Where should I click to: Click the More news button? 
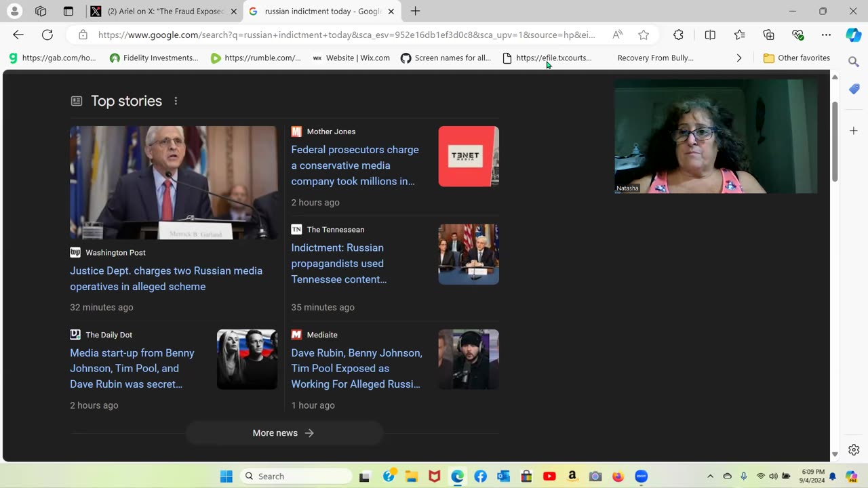(x=283, y=433)
